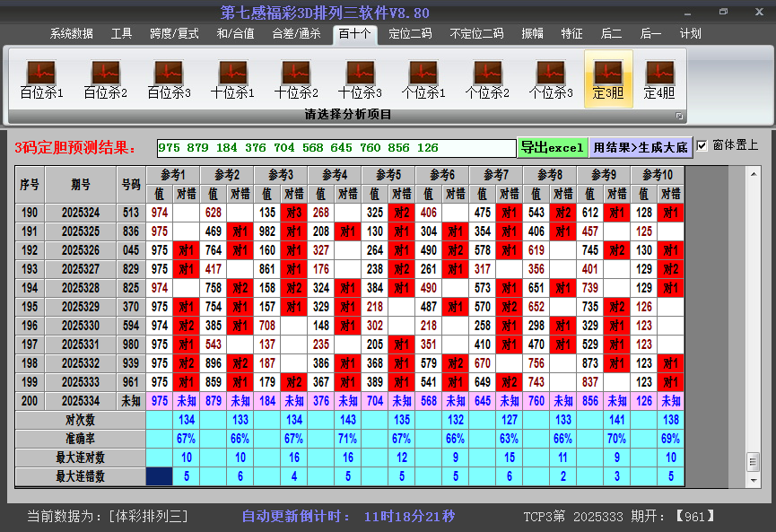Select the 百位杀3 analysis icon
776x532 pixels.
coord(169,79)
